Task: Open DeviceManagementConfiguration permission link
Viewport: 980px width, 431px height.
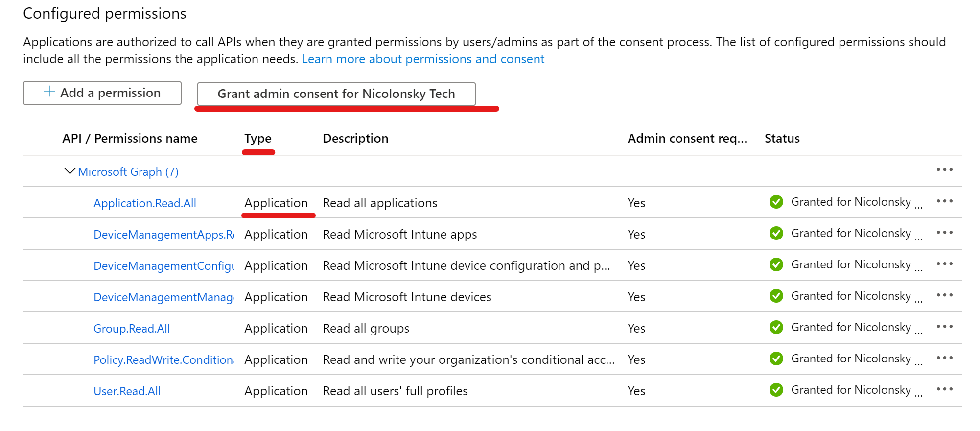Action: [x=164, y=266]
